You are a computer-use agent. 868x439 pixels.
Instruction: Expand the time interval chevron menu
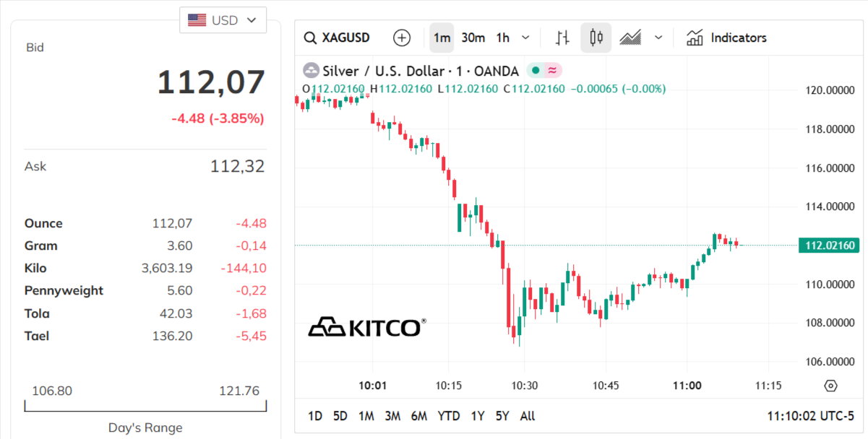[x=525, y=38]
